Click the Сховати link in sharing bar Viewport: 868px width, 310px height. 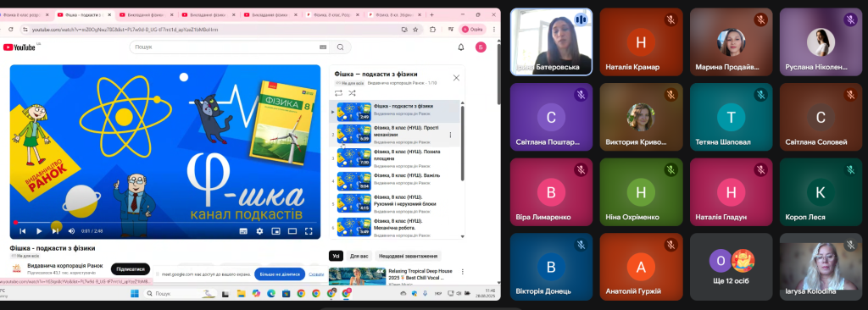[x=317, y=274]
